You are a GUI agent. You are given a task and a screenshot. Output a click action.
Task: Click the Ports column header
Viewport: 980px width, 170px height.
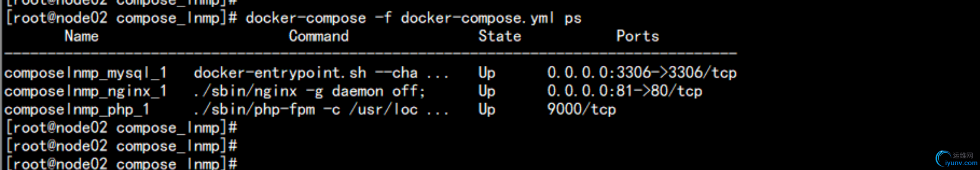click(x=638, y=36)
